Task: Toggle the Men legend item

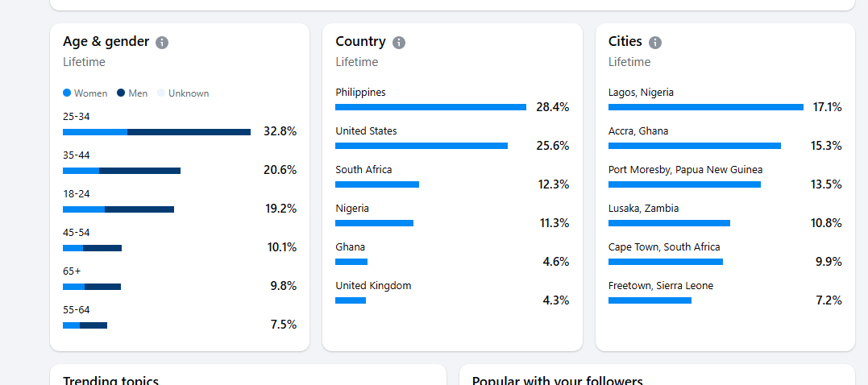Action: pyautogui.click(x=132, y=93)
